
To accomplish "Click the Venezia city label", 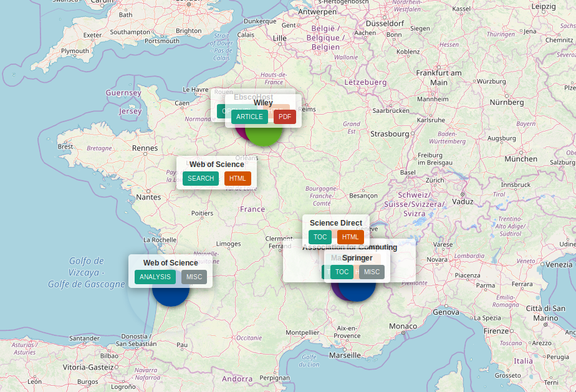I will (x=559, y=264).
